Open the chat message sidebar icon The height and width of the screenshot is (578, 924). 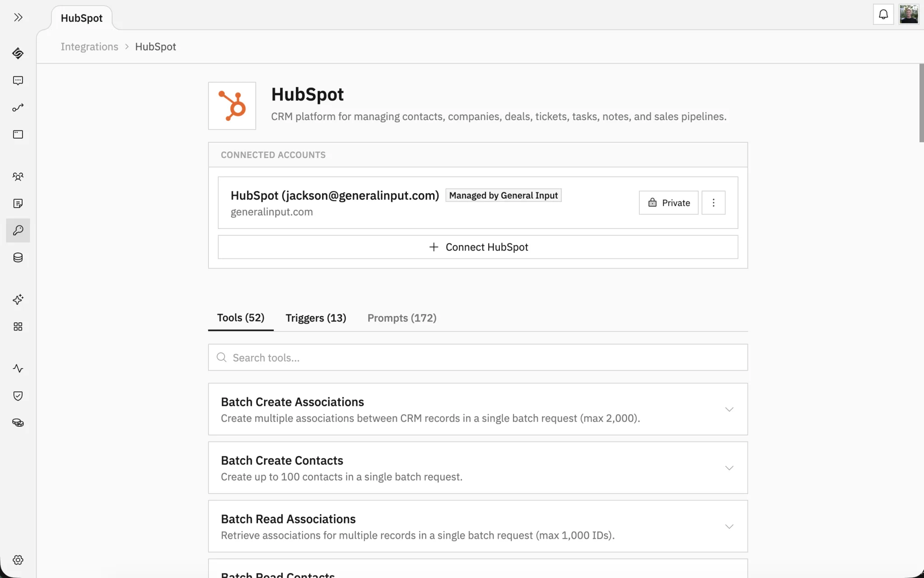[x=18, y=80]
